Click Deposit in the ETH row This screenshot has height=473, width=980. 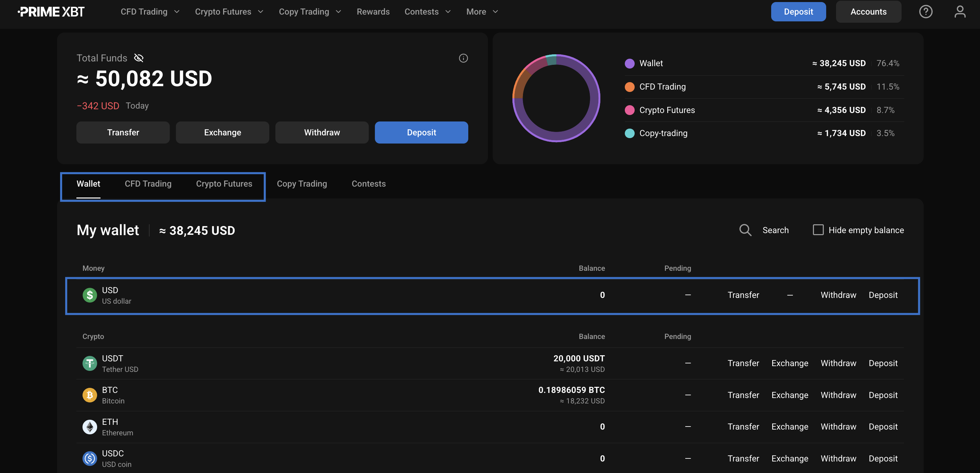(x=883, y=427)
